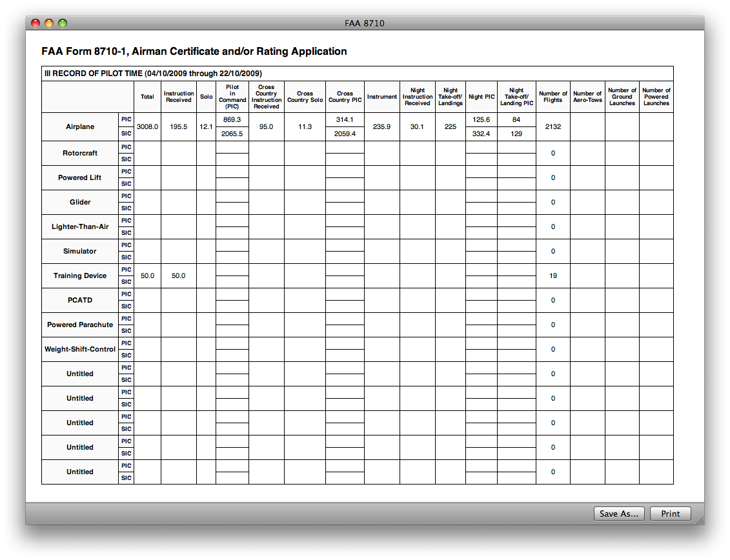Minimize the FAA 8710 window

[x=49, y=23]
